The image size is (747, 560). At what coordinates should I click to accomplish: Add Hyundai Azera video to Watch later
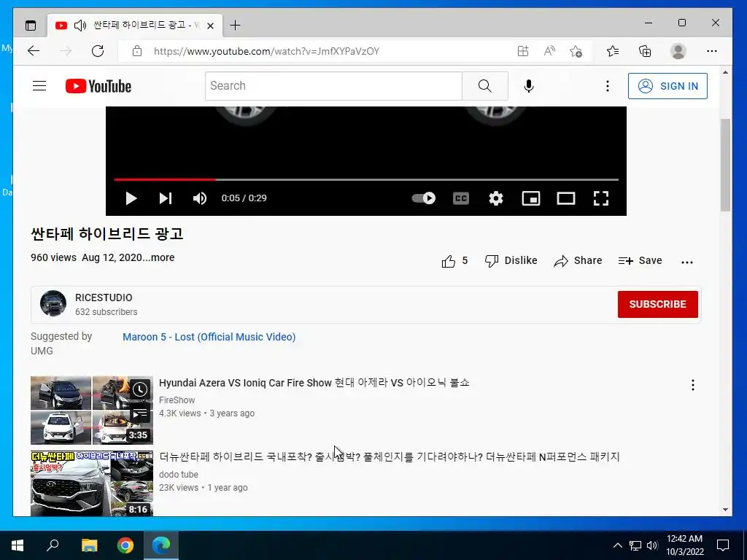[x=139, y=389]
